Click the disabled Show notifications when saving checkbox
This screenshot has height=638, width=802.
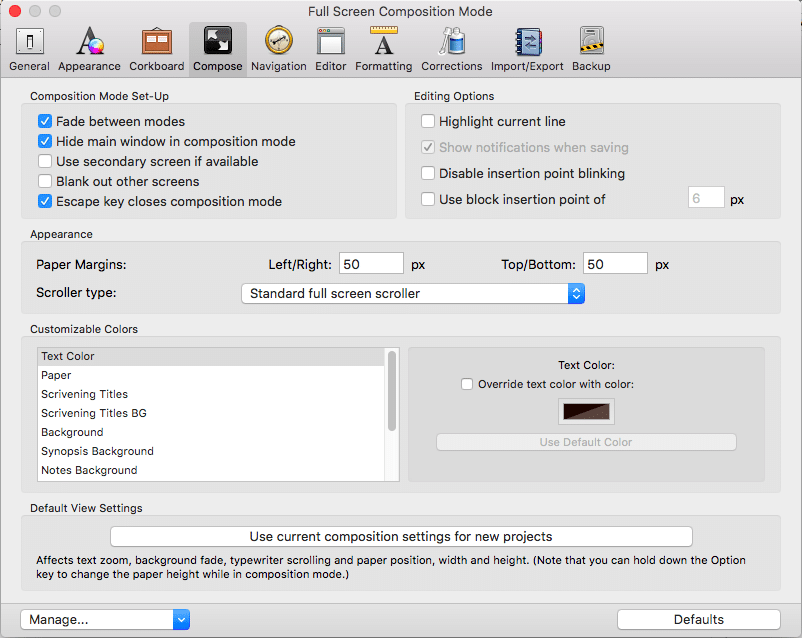[x=428, y=147]
